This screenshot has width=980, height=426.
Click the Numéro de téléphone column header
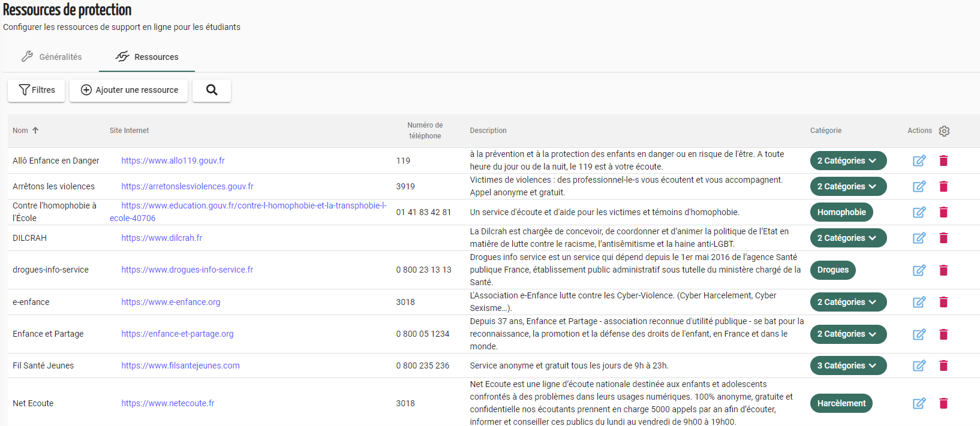425,131
